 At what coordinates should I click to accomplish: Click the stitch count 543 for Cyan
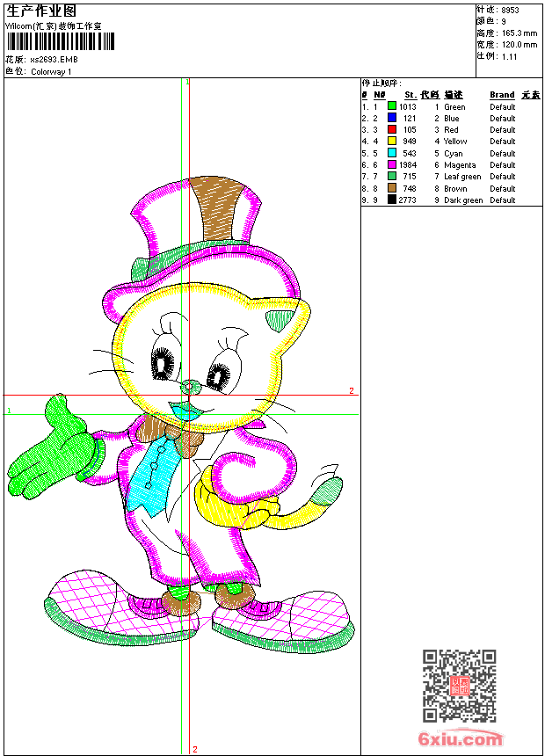pyautogui.click(x=410, y=154)
